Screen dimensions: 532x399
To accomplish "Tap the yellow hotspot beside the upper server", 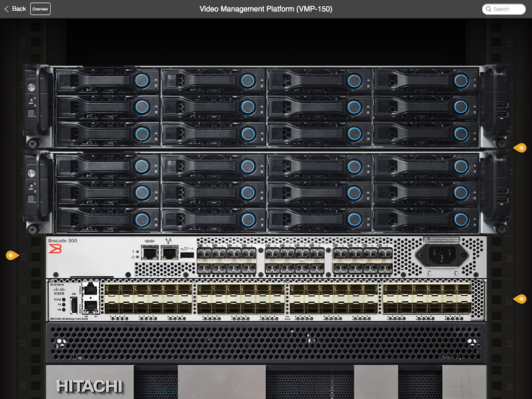I will click(x=520, y=148).
